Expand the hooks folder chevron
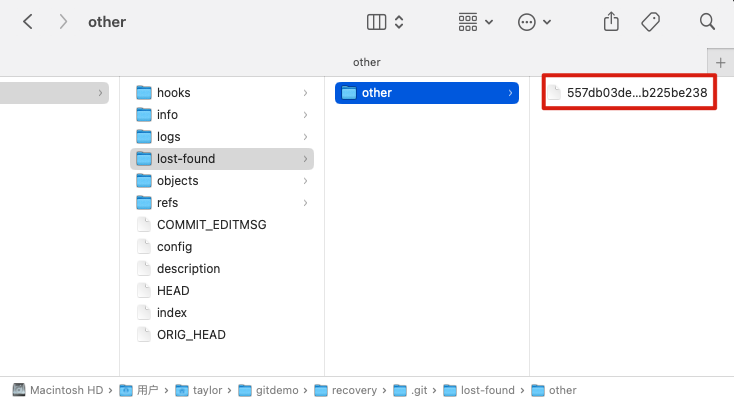Image resolution: width=734 pixels, height=403 pixels. (305, 93)
